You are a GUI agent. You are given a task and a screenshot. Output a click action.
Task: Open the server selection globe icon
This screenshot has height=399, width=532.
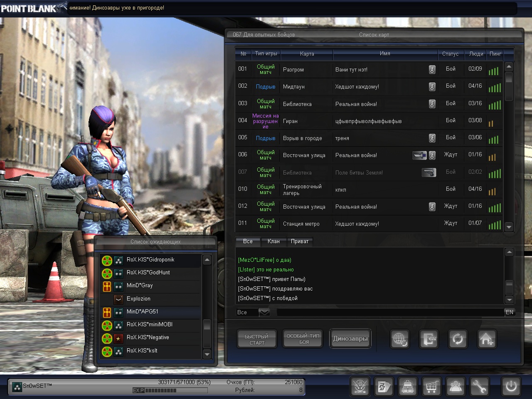[x=400, y=339]
